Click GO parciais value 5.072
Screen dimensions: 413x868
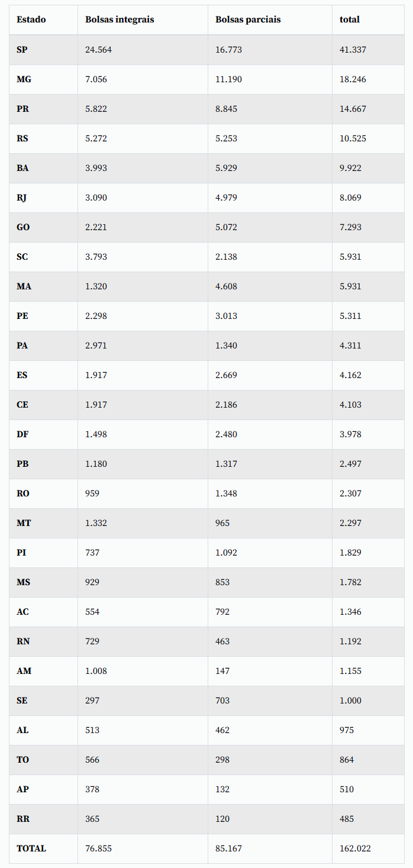(226, 227)
